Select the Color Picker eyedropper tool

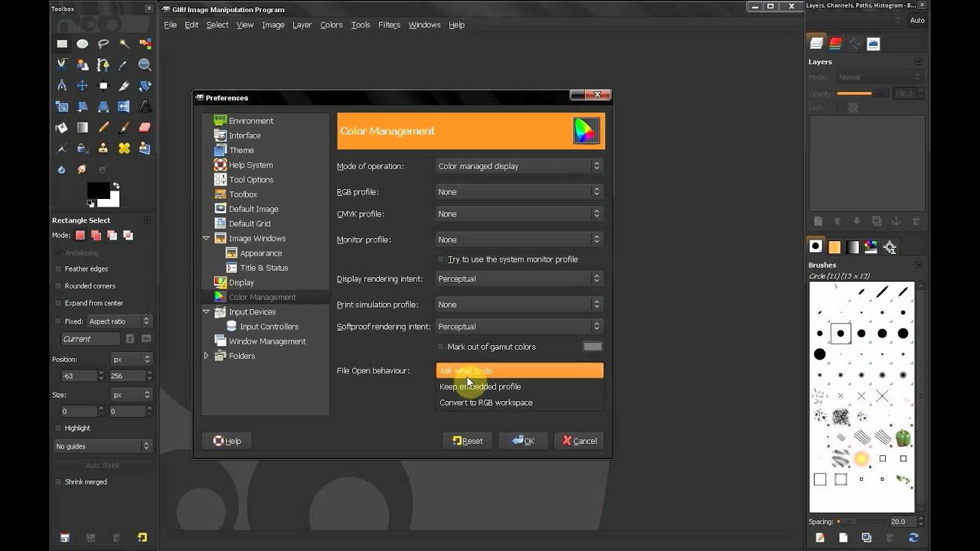coord(123,65)
